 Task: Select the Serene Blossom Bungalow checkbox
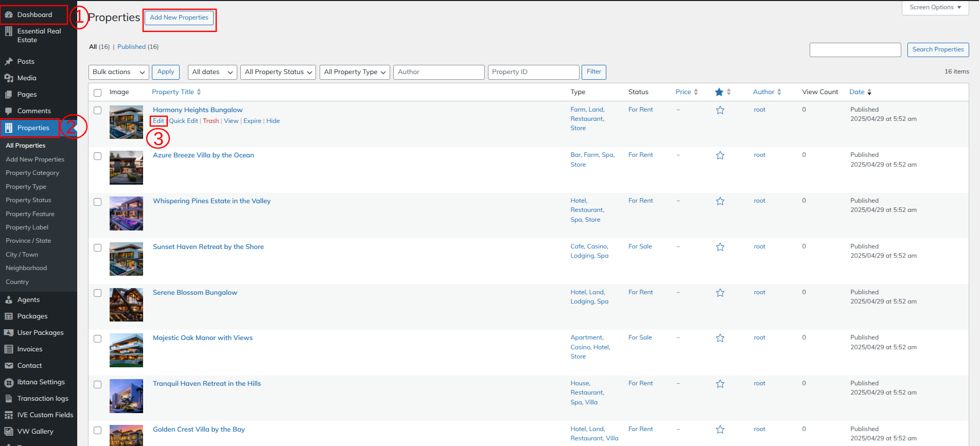click(98, 293)
